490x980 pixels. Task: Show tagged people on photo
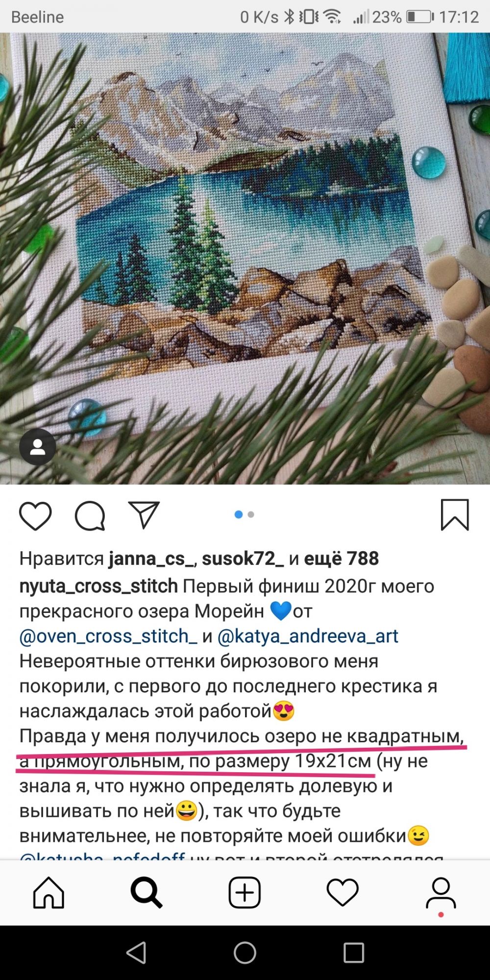coord(38,447)
